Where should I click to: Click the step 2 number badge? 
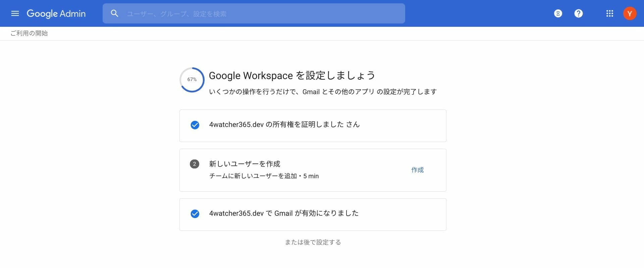coord(195,164)
